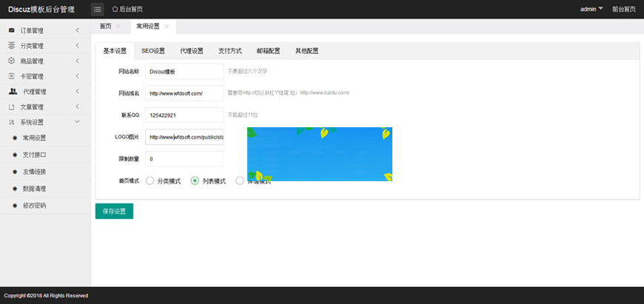
Task: Open the 前台首页 link
Action: tap(623, 9)
